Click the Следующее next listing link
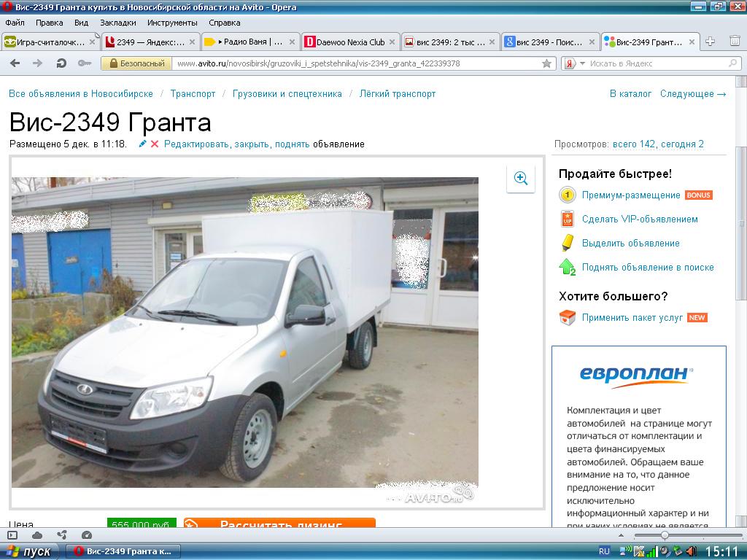Screen dimensions: 747x560 click(x=692, y=94)
